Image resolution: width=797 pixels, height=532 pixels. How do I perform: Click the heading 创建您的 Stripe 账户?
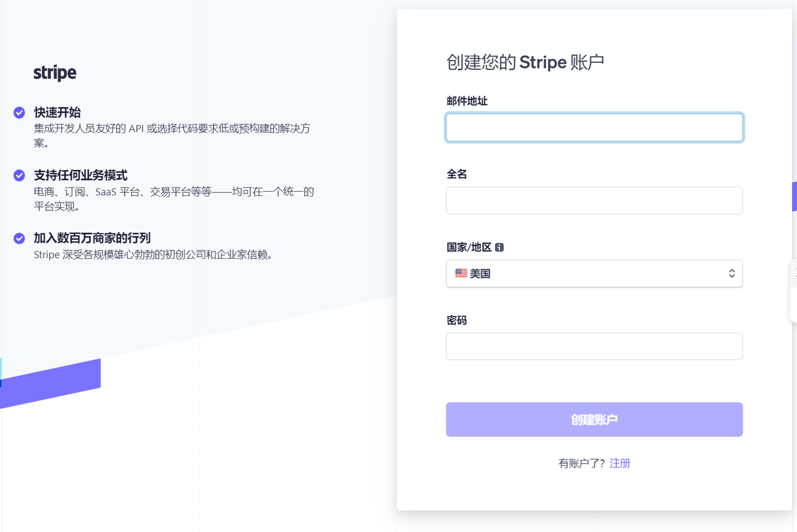526,62
